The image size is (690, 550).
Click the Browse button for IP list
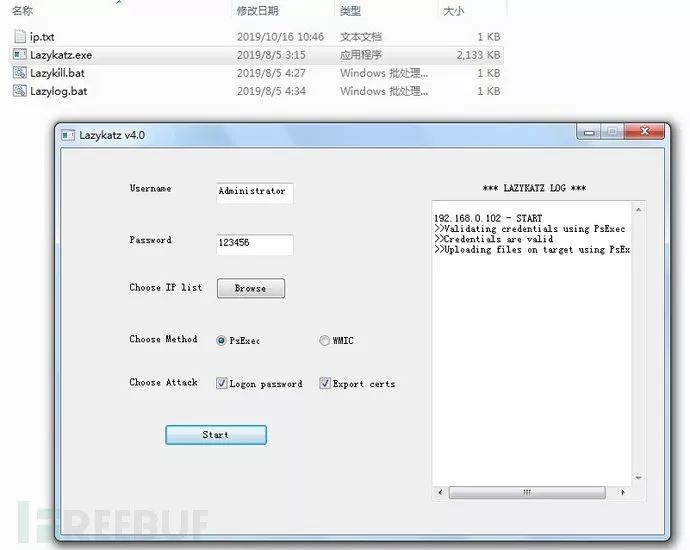click(251, 288)
